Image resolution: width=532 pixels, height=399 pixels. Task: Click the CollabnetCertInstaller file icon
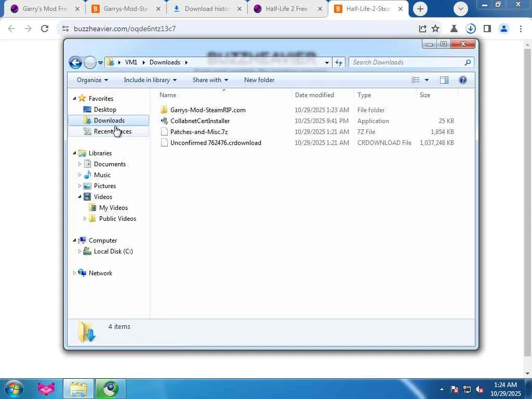click(164, 121)
